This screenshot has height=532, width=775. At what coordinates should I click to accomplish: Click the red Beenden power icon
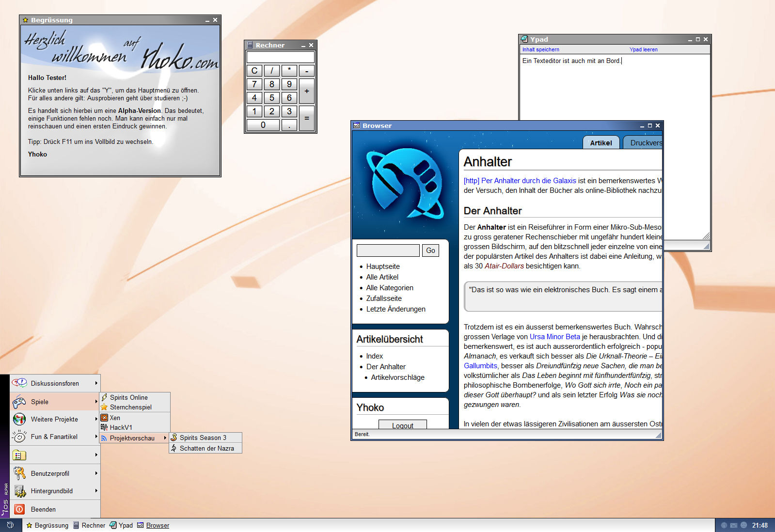[x=19, y=509]
